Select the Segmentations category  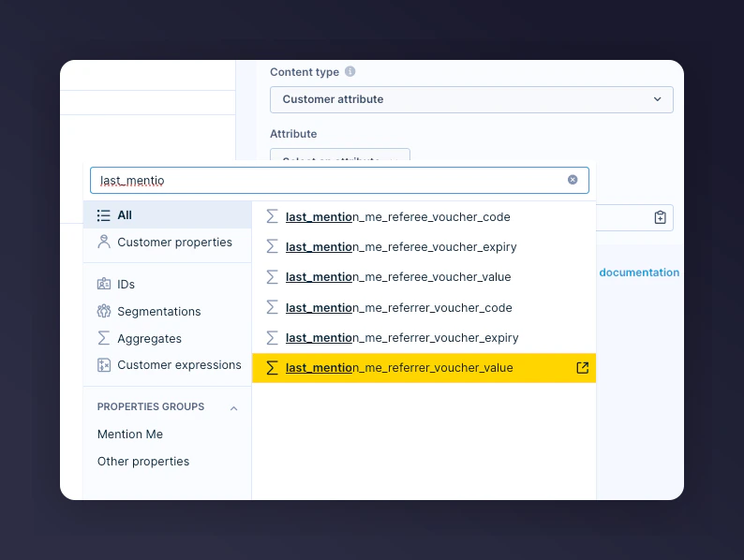168,311
